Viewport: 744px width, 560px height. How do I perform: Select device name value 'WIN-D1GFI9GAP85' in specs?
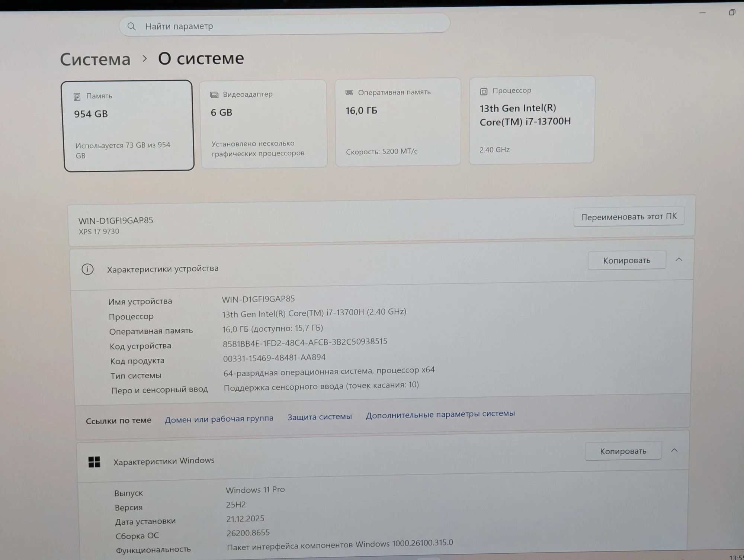click(x=258, y=299)
